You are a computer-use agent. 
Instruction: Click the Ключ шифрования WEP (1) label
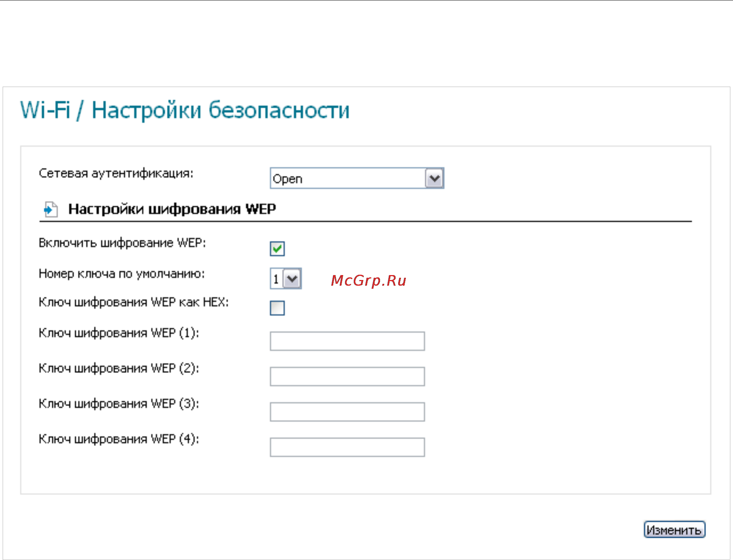[119, 333]
